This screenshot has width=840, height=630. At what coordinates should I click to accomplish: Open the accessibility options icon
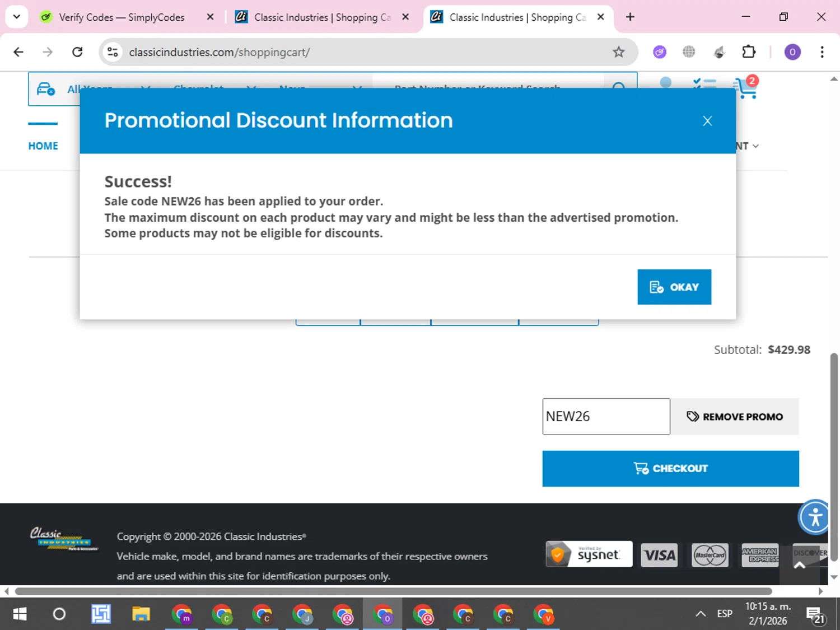[815, 516]
